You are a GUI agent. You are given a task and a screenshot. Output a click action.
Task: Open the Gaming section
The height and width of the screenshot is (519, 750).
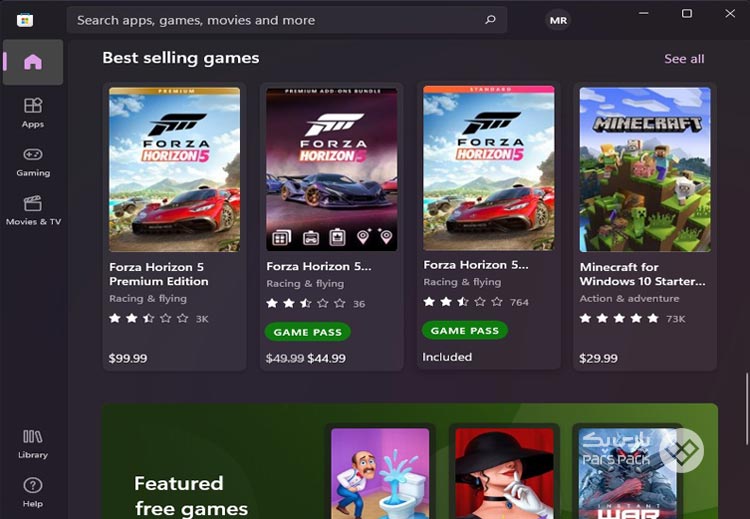pos(33,162)
